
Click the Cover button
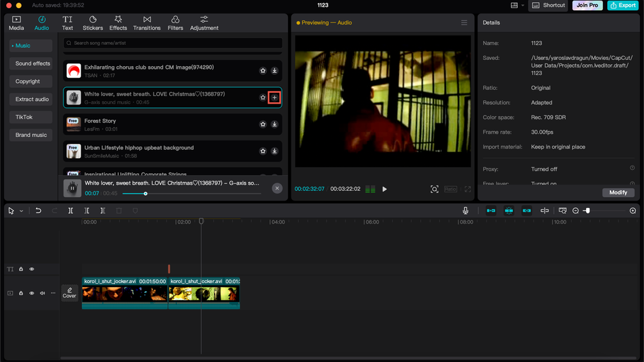(70, 293)
